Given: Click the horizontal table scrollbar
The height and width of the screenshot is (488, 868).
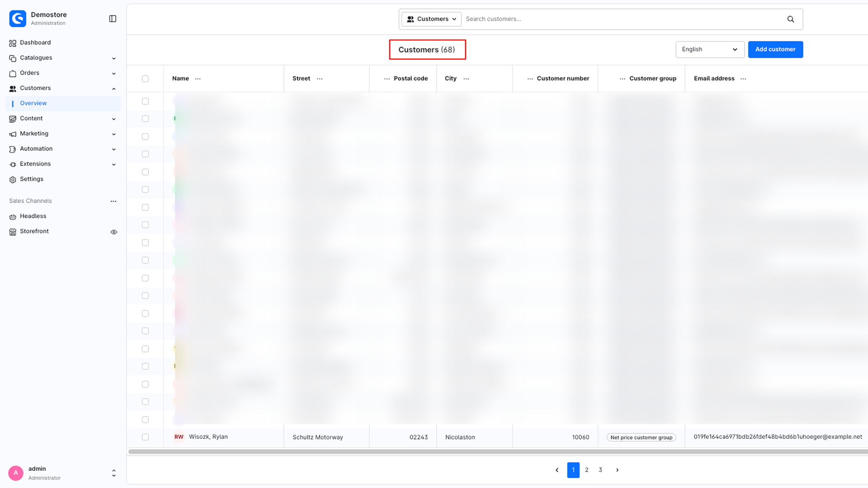Looking at the screenshot, I should click(x=498, y=451).
